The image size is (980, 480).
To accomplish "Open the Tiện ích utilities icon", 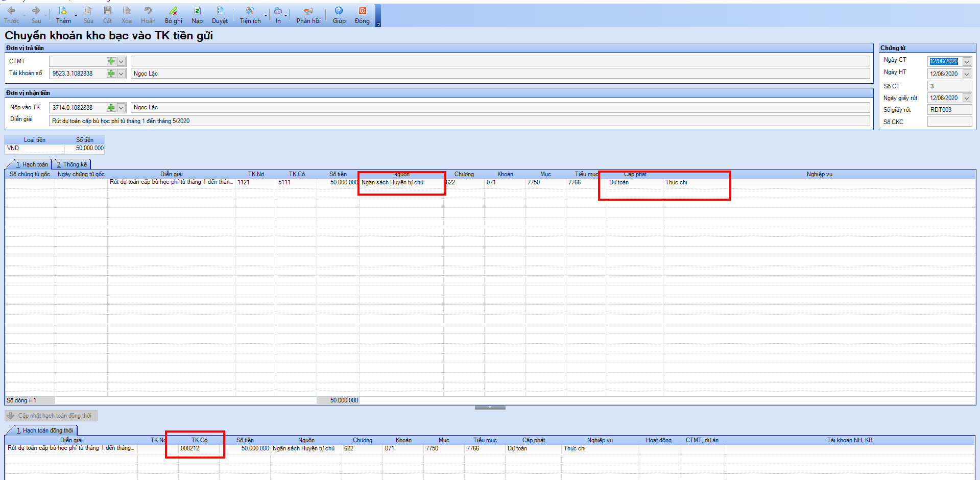I will click(250, 11).
